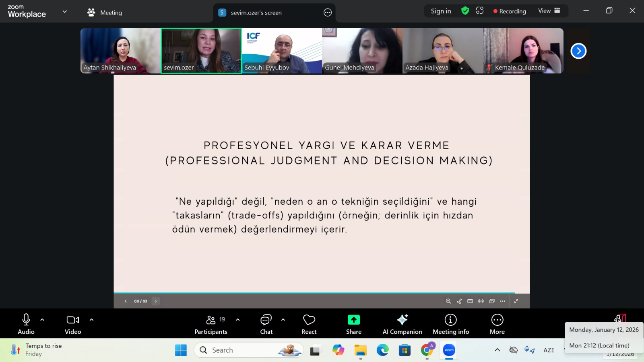Open the Chat panel
Screen dimensions: 644x362
click(x=266, y=324)
